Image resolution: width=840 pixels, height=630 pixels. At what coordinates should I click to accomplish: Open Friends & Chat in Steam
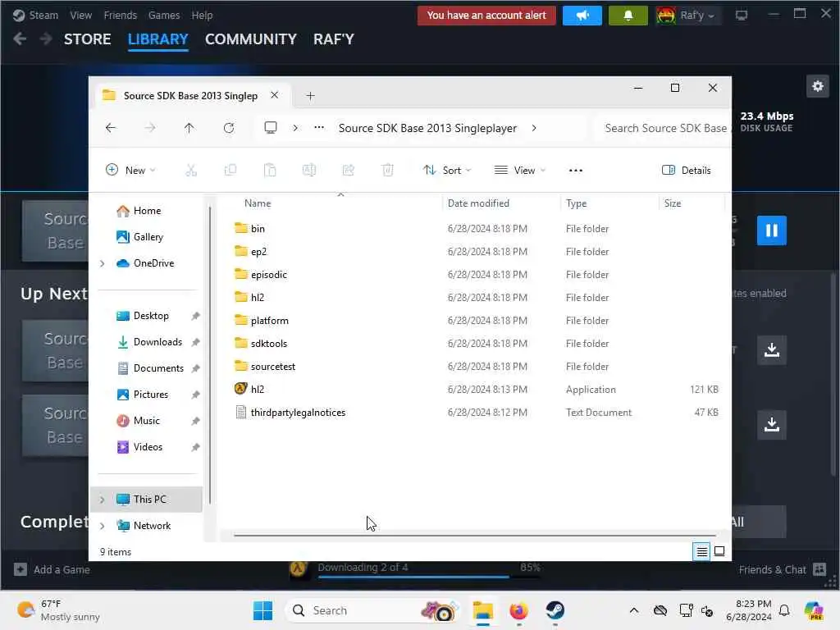click(x=782, y=569)
